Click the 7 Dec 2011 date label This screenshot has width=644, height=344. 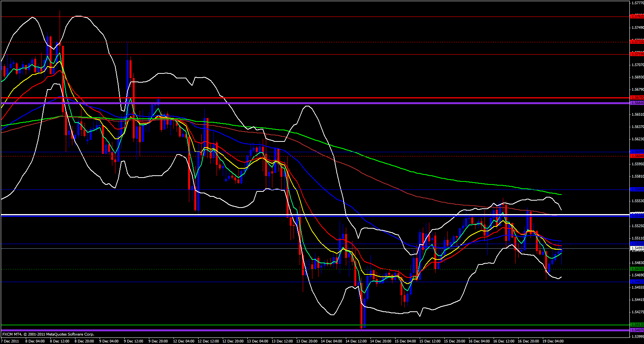10,341
